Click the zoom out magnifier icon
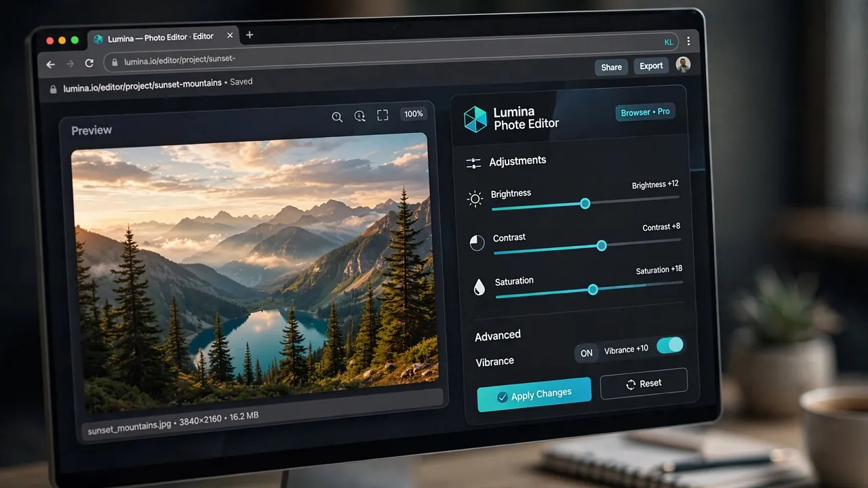Viewport: 868px width, 488px height. coord(337,117)
